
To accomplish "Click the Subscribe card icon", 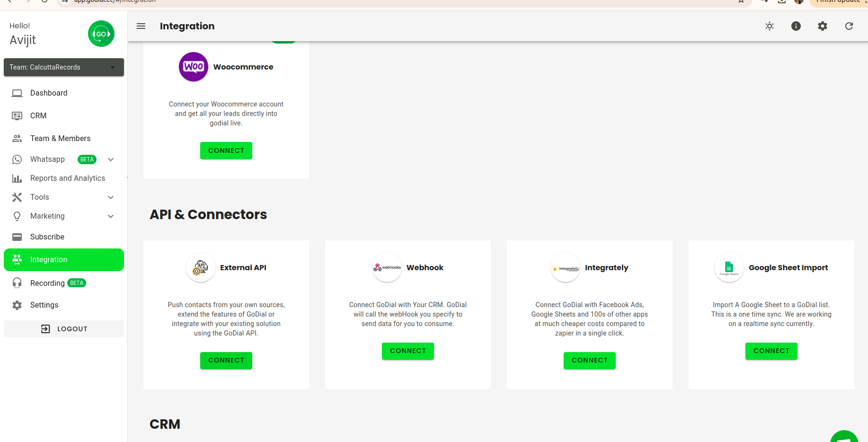I will [17, 237].
